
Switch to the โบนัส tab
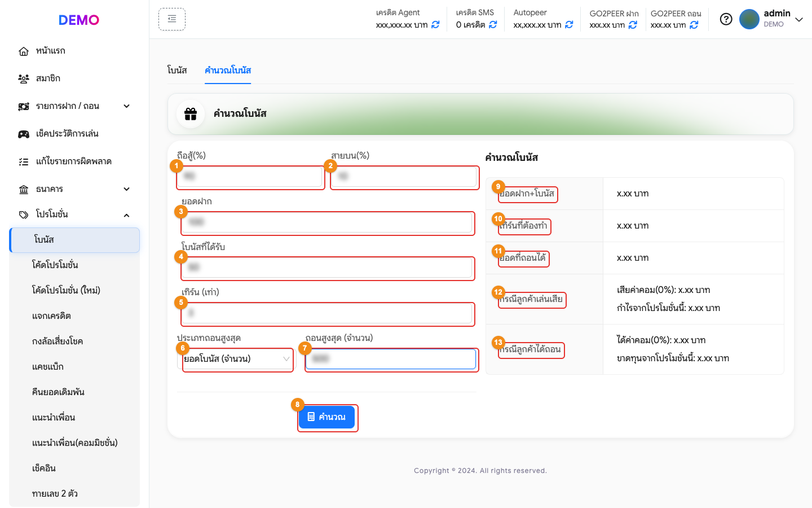click(x=177, y=70)
